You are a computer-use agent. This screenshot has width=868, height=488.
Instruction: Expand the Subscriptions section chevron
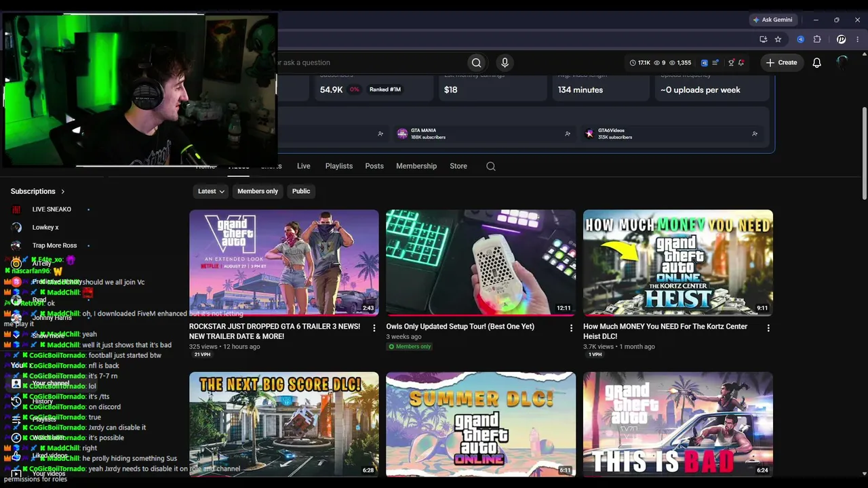tap(63, 192)
